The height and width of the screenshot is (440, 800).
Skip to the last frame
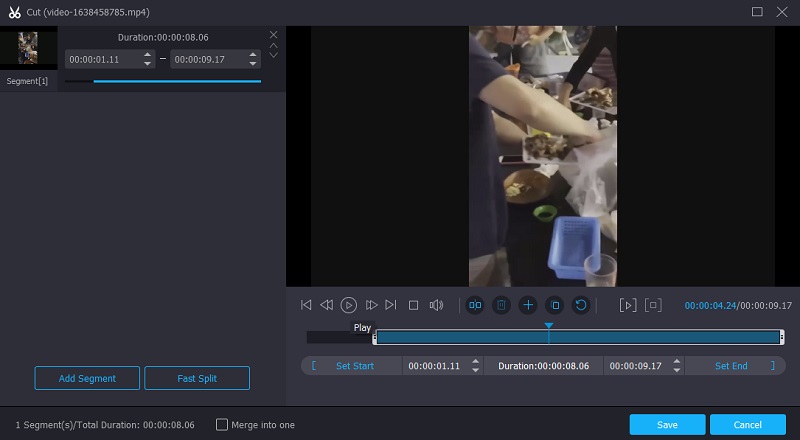[x=391, y=305]
